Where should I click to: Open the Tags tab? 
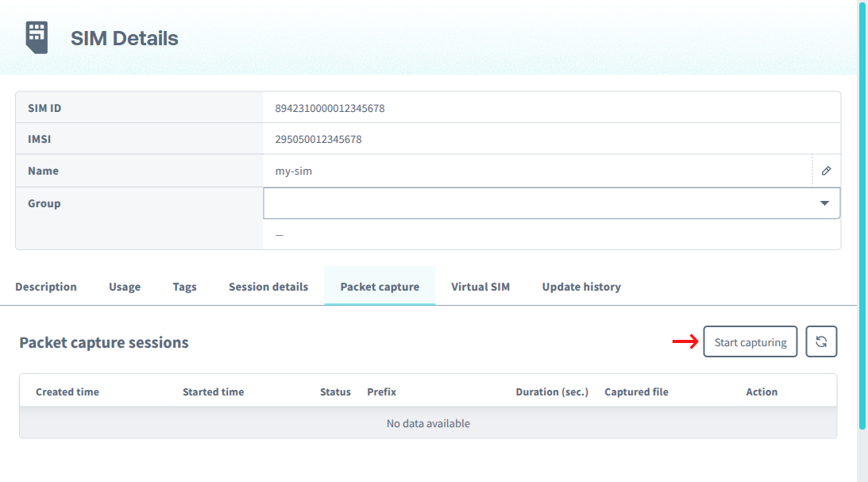(184, 287)
